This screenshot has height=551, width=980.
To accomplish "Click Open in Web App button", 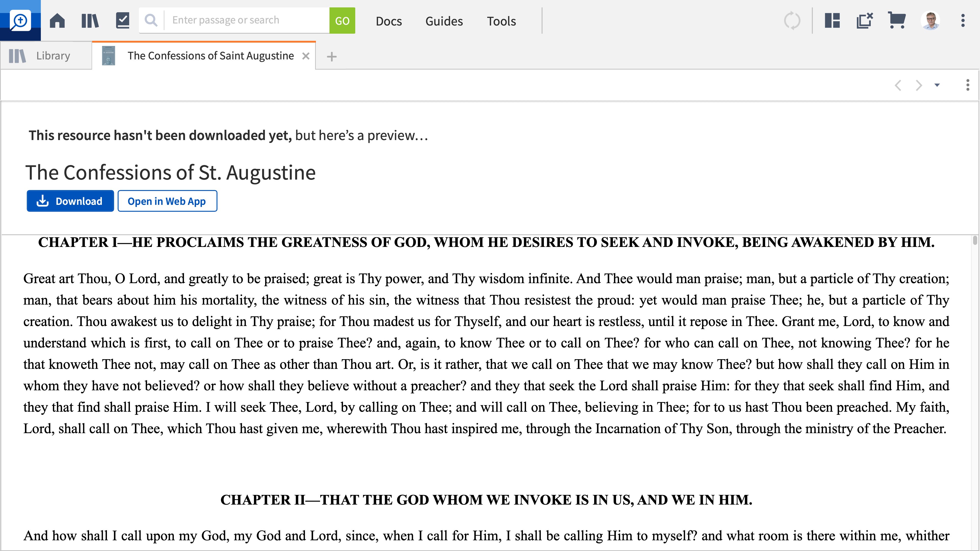I will 167,201.
